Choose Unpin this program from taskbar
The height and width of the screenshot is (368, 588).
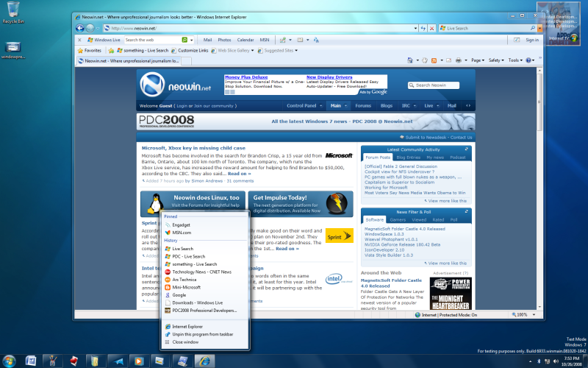(206, 334)
